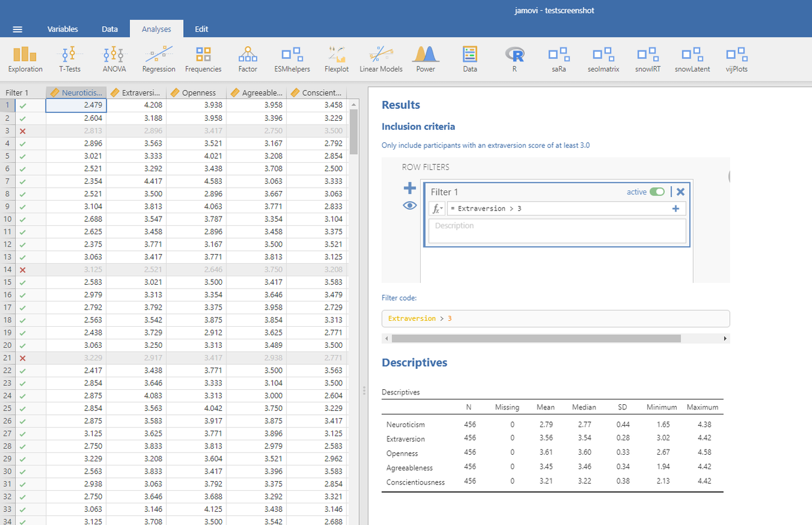Open the Frequencies analyses menu
The image size is (812, 525).
pos(203,59)
